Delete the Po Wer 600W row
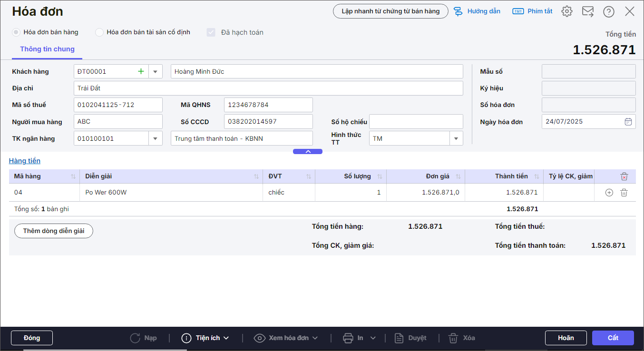This screenshot has height=351, width=644. 624,193
